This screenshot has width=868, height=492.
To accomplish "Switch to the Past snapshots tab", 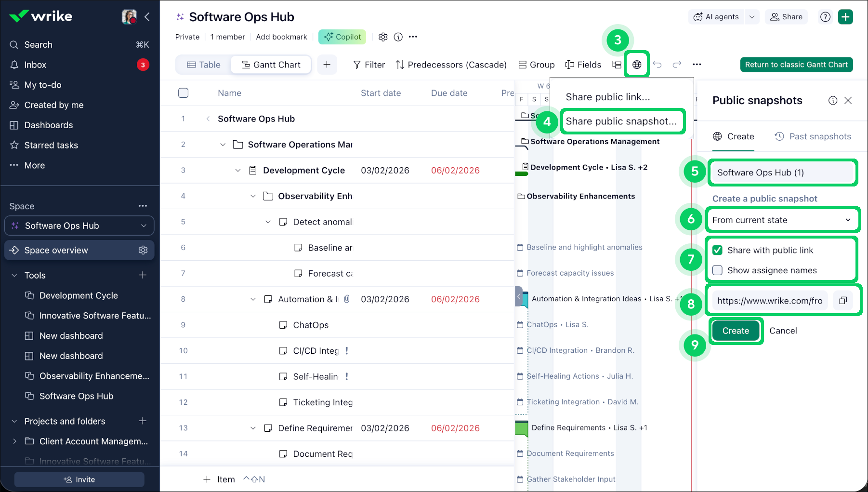I will point(813,137).
